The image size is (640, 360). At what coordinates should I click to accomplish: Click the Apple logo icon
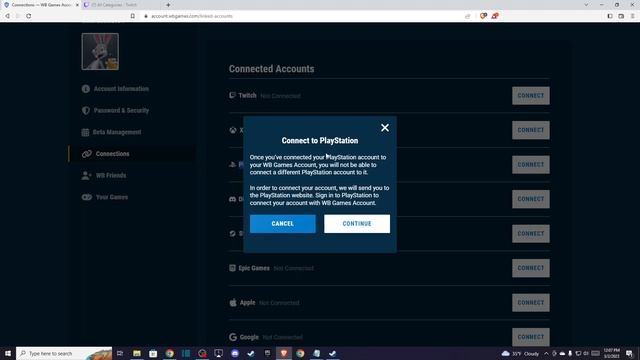(x=233, y=302)
